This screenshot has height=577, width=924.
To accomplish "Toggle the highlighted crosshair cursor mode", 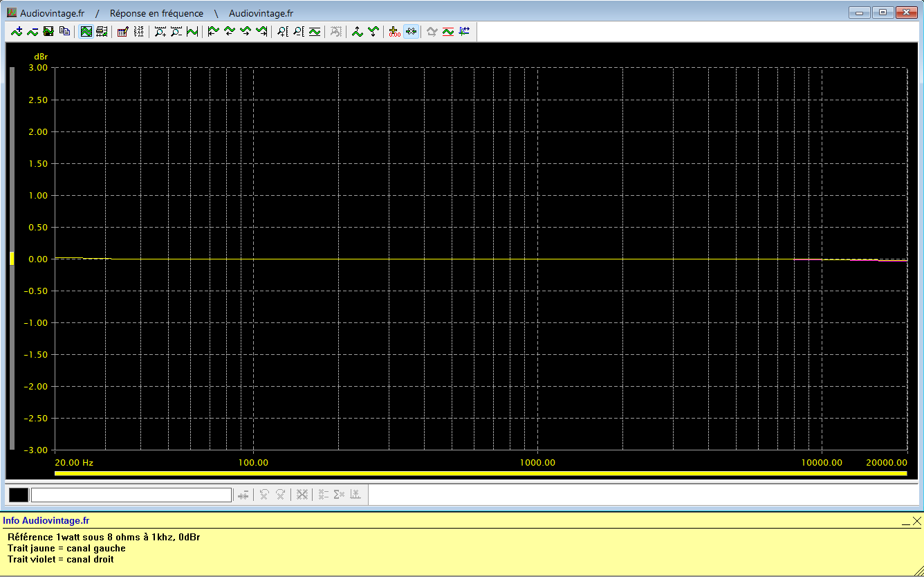I will (x=410, y=31).
